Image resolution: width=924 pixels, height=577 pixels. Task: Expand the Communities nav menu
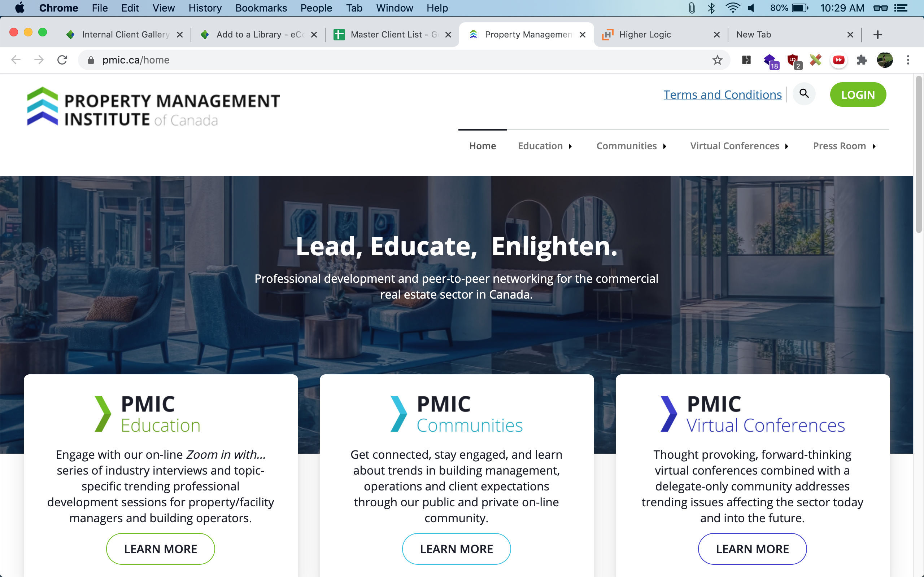631,146
